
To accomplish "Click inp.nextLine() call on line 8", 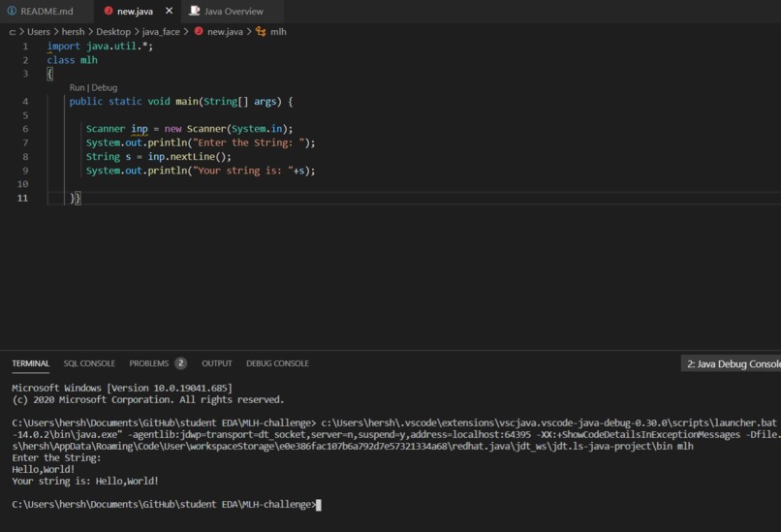I will pos(189,156).
